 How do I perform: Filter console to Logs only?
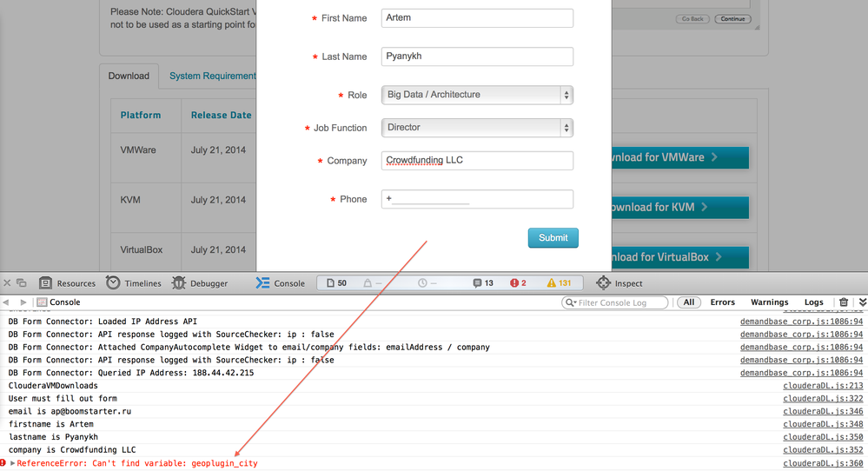814,302
